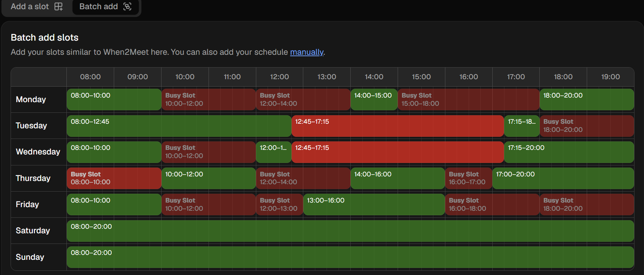Pick Monday's 14:00–15:00 free slot
Image resolution: width=644 pixels, height=275 pixels.
pos(374,99)
